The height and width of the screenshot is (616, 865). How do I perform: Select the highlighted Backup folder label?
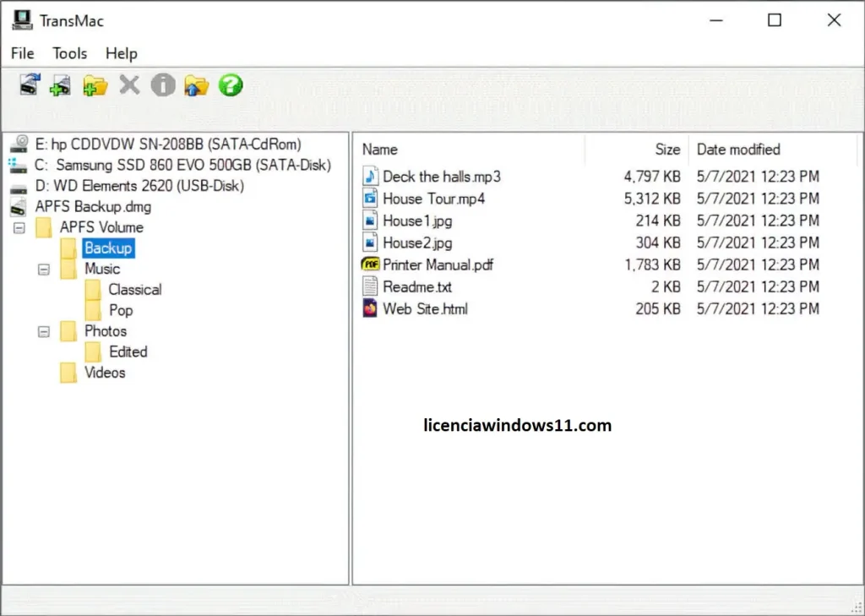click(x=108, y=248)
